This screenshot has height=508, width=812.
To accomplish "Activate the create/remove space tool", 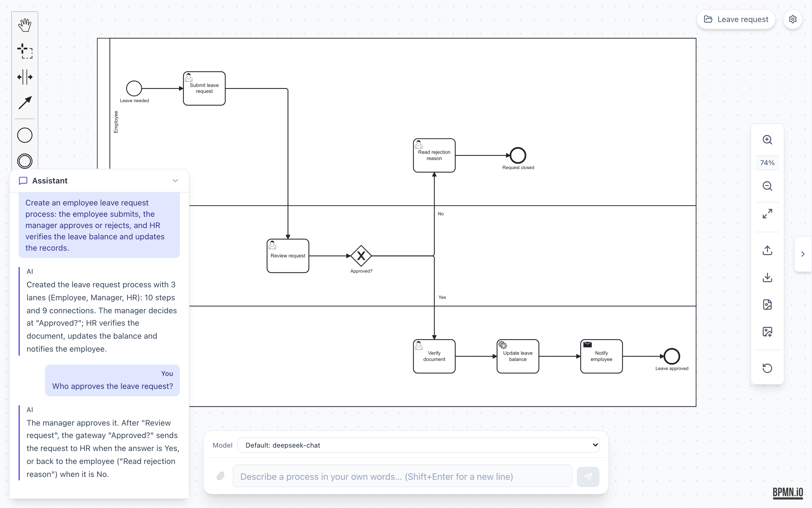I will (25, 77).
